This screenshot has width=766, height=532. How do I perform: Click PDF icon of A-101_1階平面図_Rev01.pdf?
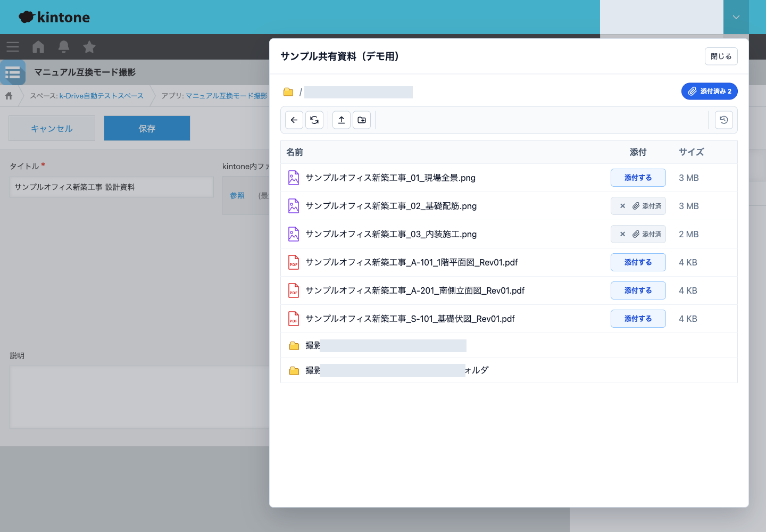[x=294, y=262]
